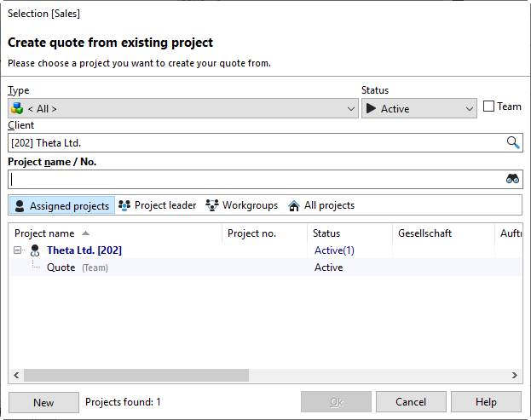Select the Quote project row
The height and width of the screenshot is (420, 531).
61,268
